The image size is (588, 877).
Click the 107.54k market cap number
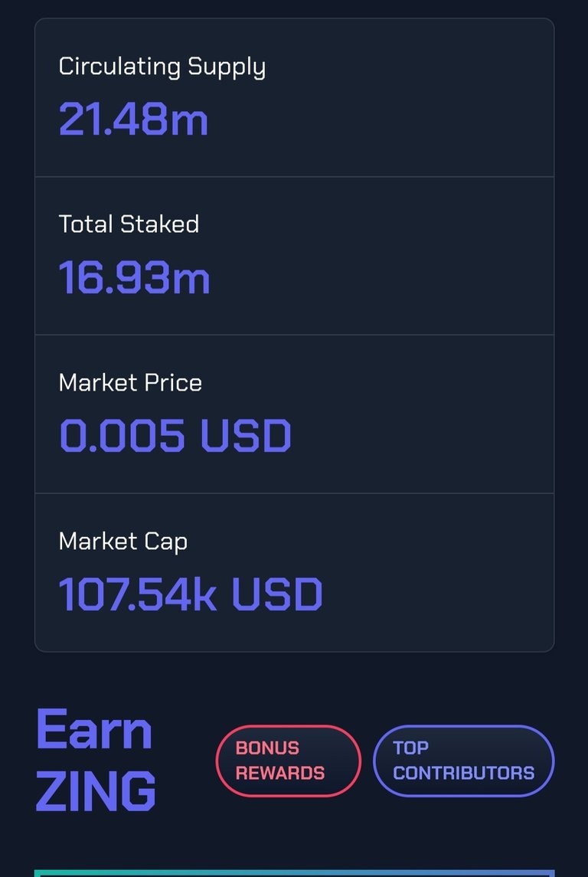tap(138, 594)
